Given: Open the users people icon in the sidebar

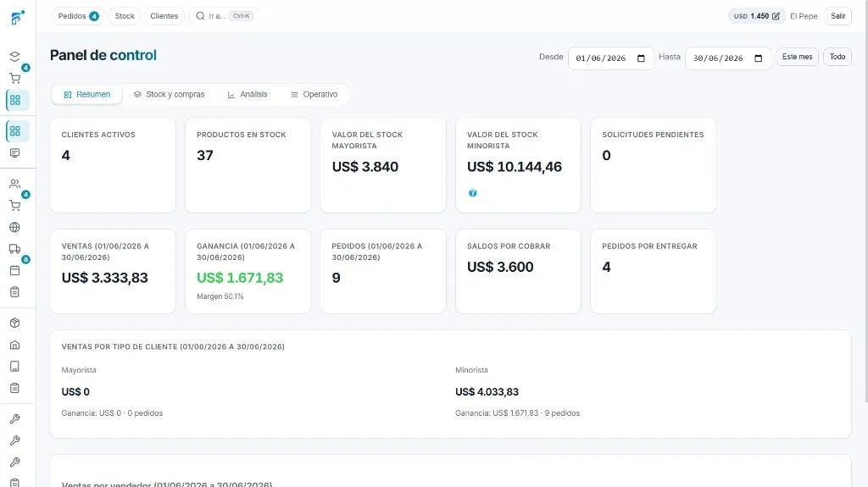Looking at the screenshot, I should click(15, 184).
